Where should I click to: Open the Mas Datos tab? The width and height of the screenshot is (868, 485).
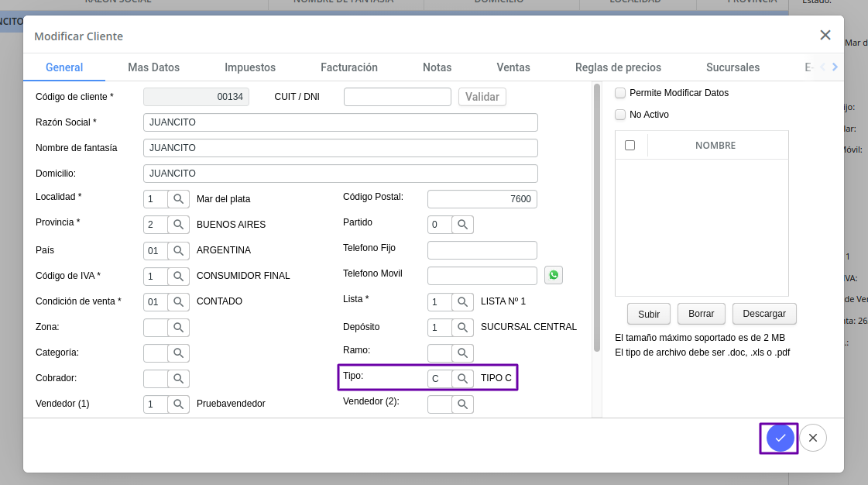coord(154,67)
